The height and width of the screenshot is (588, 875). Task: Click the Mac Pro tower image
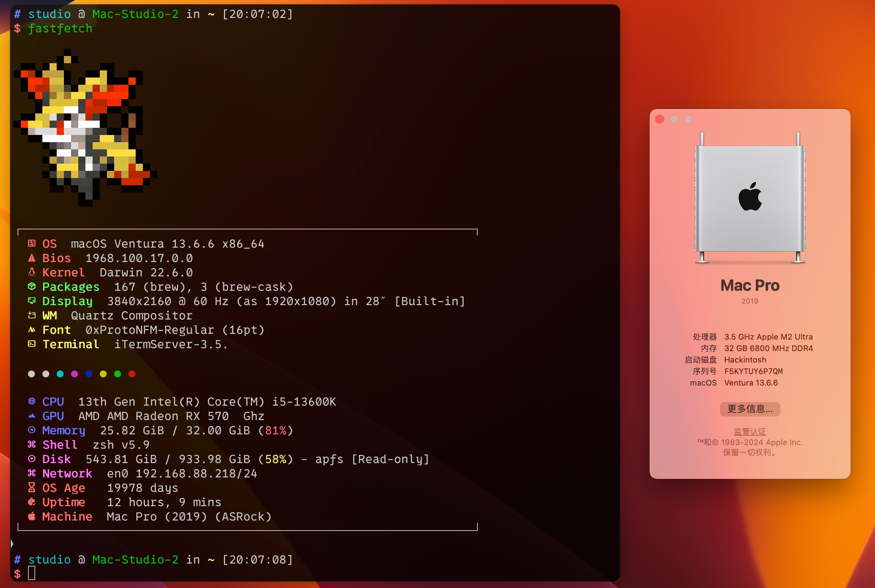pyautogui.click(x=750, y=198)
